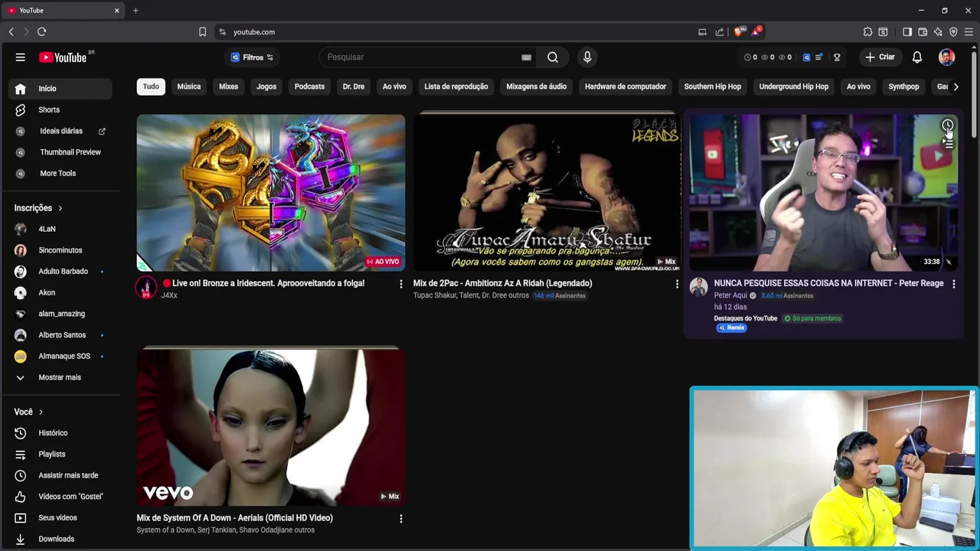Select the Hardware de computador chip
Image resolution: width=980 pixels, height=551 pixels.
pos(625,86)
